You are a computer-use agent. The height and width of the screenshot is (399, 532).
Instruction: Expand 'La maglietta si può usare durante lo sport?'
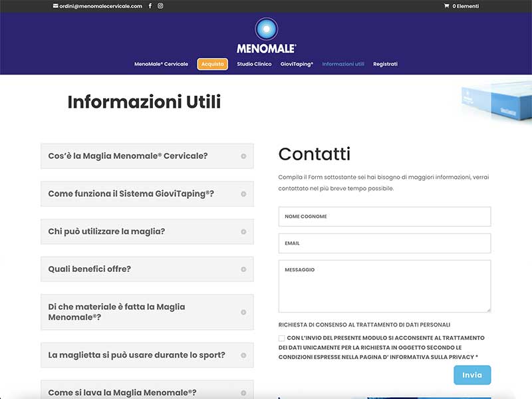(136, 355)
